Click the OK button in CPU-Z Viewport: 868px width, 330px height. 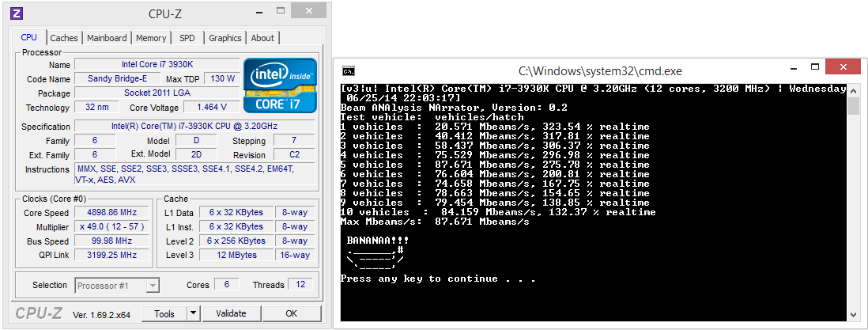click(291, 313)
